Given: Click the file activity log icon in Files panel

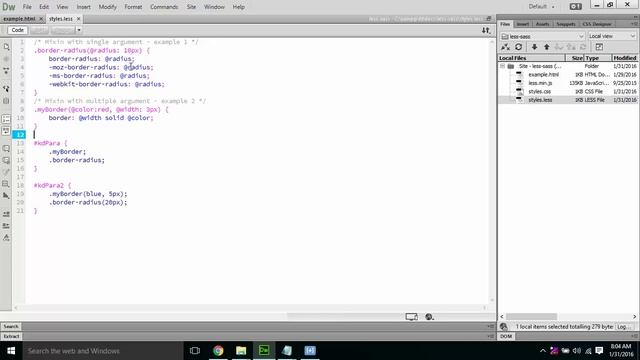Looking at the screenshot, I should click(504, 327).
